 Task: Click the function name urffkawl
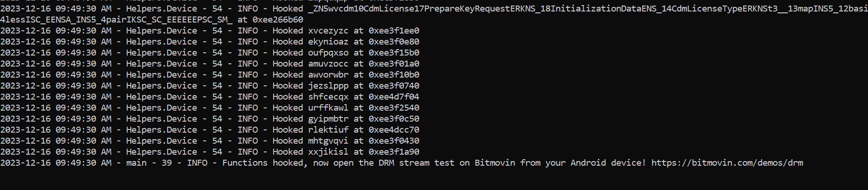point(328,108)
